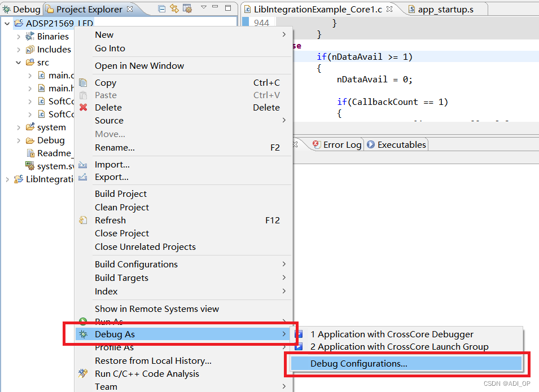Open the Project Explorer filter settings icon
Screen dimensions: 539x392
pos(187,9)
